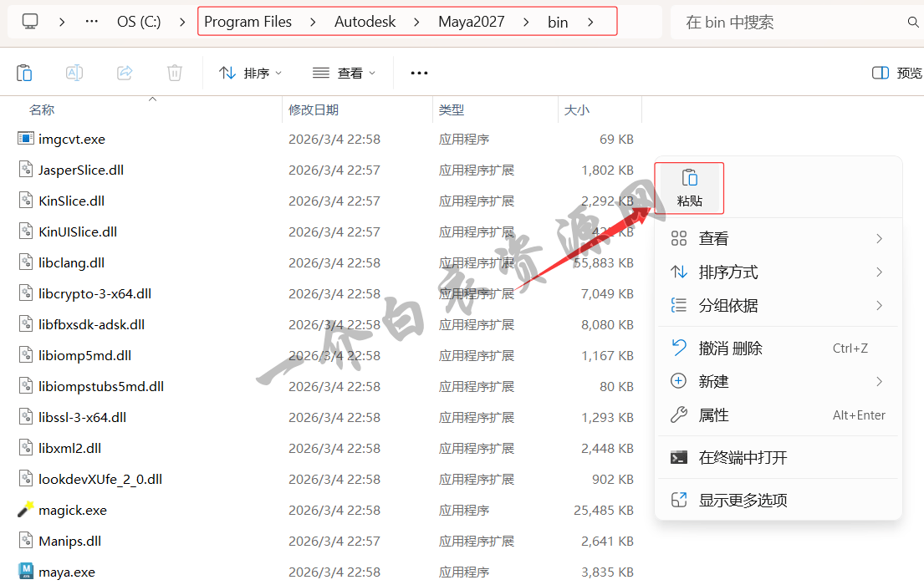
Task: Click the search magnifier icon
Action: pos(913,23)
